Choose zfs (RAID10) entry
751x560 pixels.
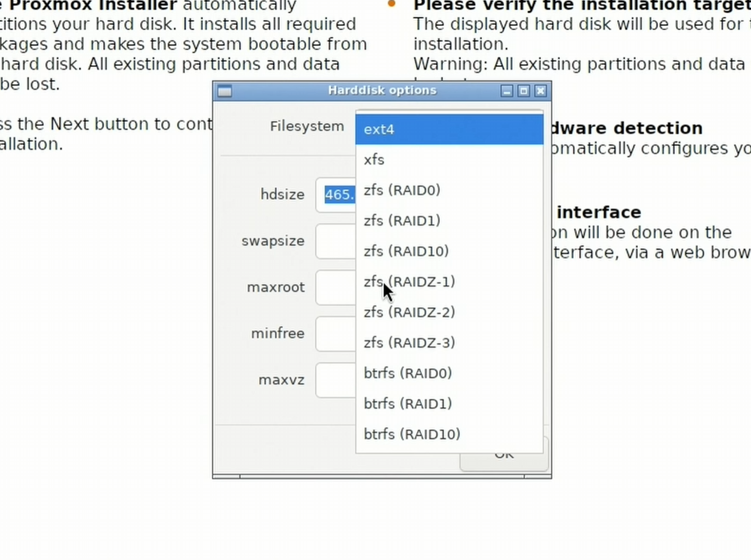449,251
